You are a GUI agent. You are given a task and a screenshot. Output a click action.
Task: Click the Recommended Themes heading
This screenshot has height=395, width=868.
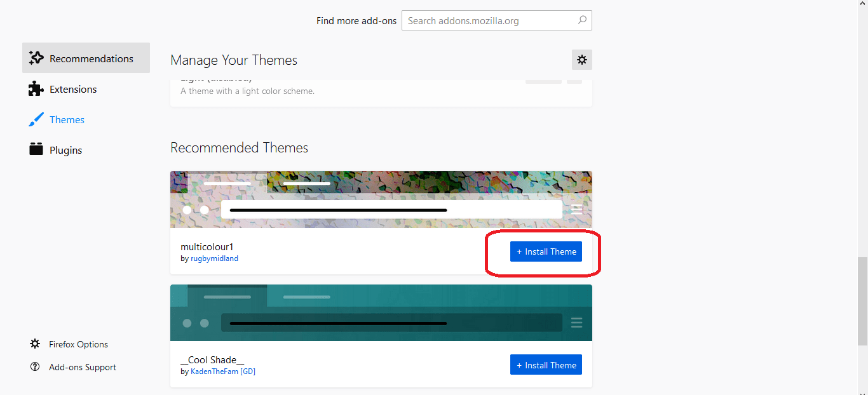pyautogui.click(x=239, y=147)
